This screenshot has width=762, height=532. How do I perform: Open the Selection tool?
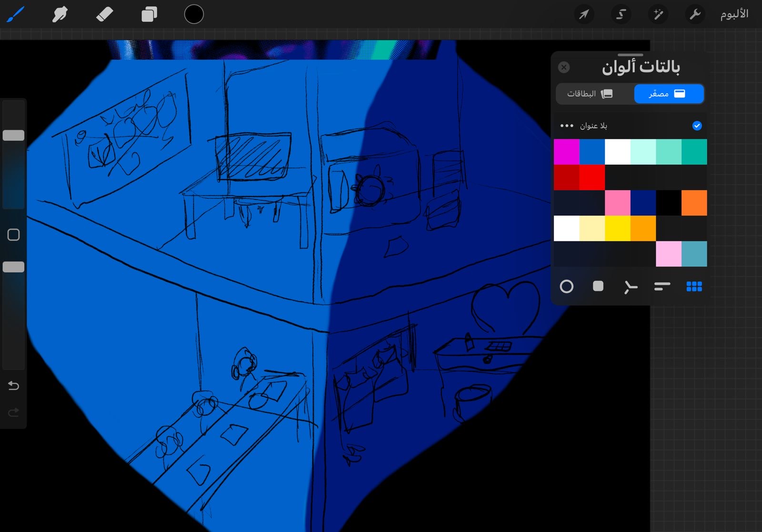(x=621, y=14)
